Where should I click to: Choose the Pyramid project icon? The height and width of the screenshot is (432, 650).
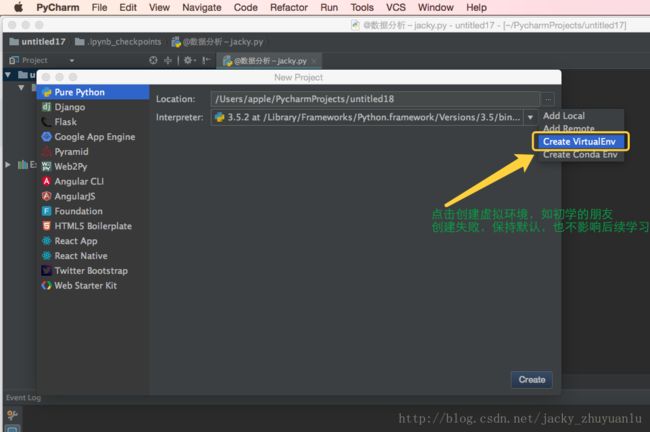[x=46, y=151]
